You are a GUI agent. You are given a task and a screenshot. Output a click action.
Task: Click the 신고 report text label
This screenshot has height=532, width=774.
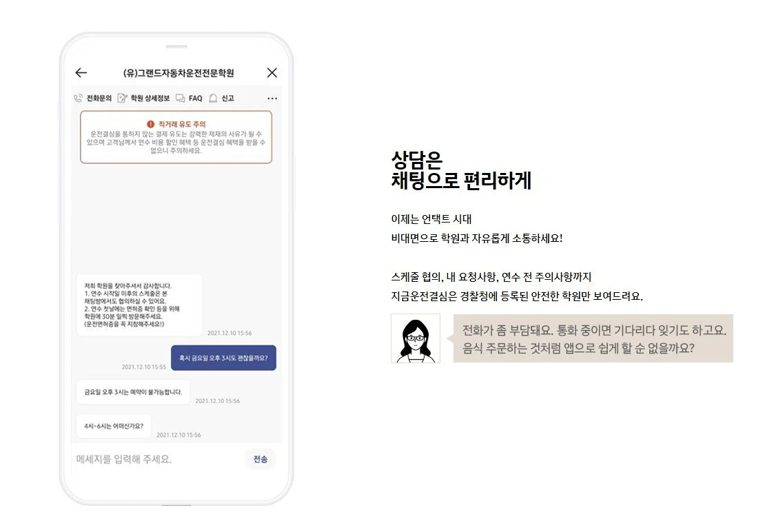(227, 99)
